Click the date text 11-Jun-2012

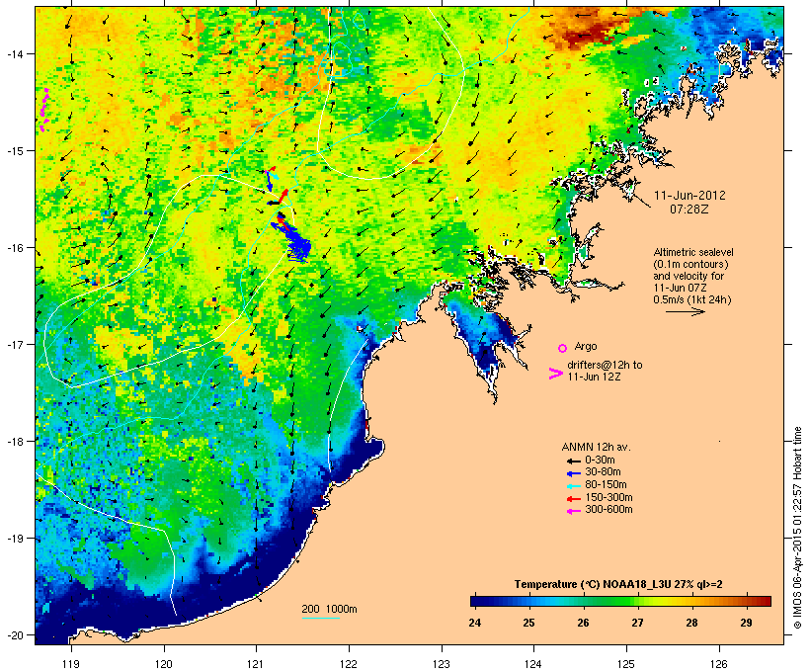689,196
